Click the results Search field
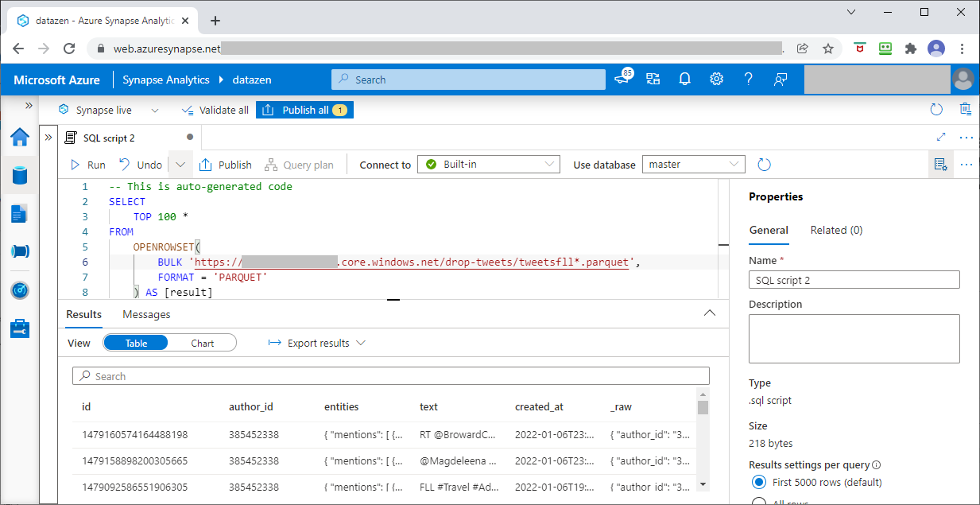The height and width of the screenshot is (505, 980). tap(391, 376)
